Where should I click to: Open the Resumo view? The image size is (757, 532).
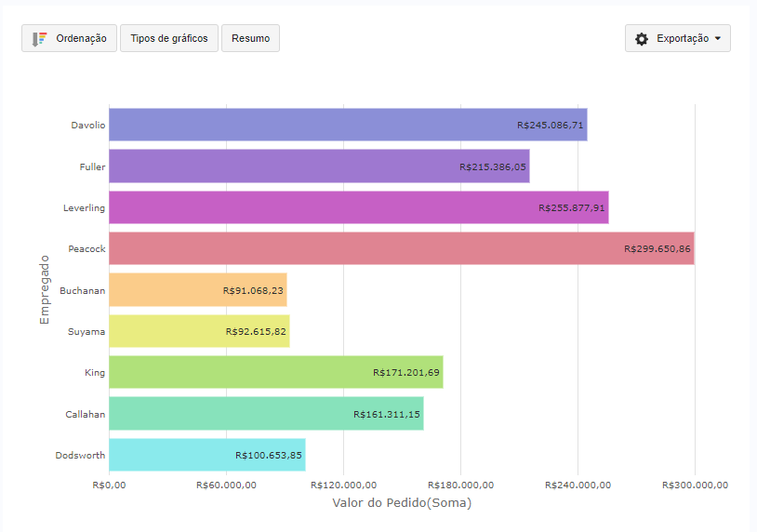(250, 38)
